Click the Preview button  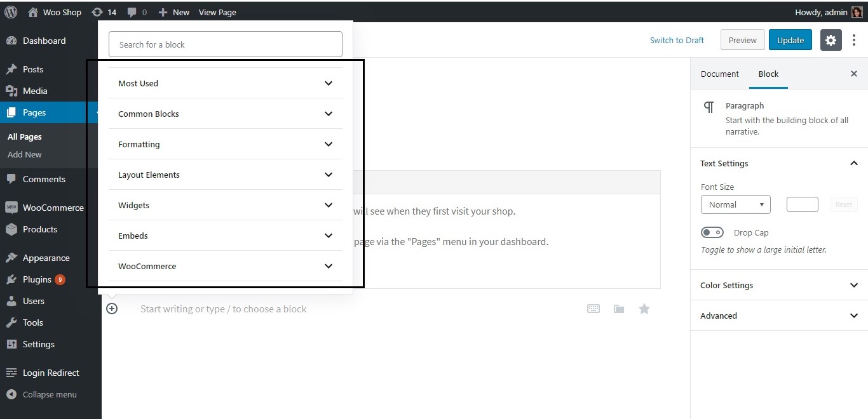click(x=743, y=40)
